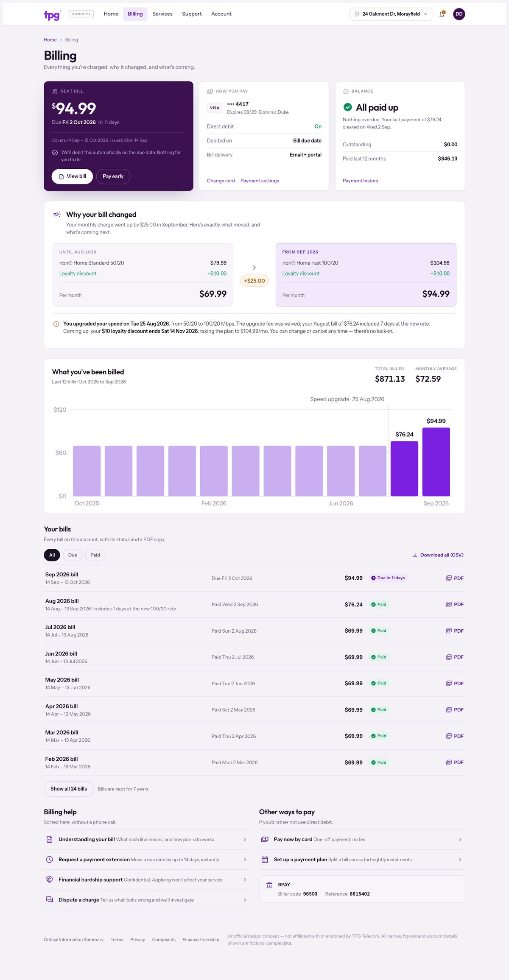Viewport: 509px width, 980px height.
Task: Open Pay now by card option
Action: tap(362, 839)
